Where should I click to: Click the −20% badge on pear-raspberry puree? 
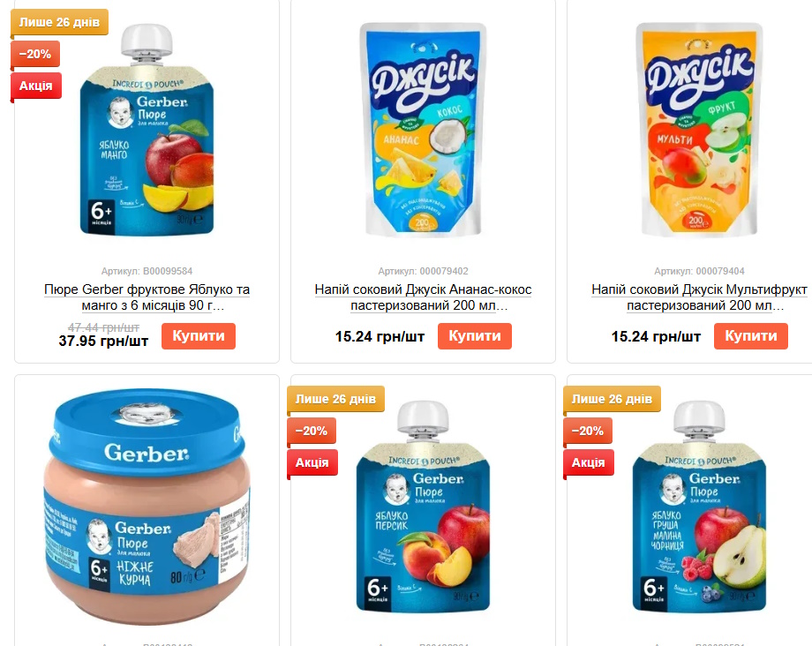coord(588,431)
